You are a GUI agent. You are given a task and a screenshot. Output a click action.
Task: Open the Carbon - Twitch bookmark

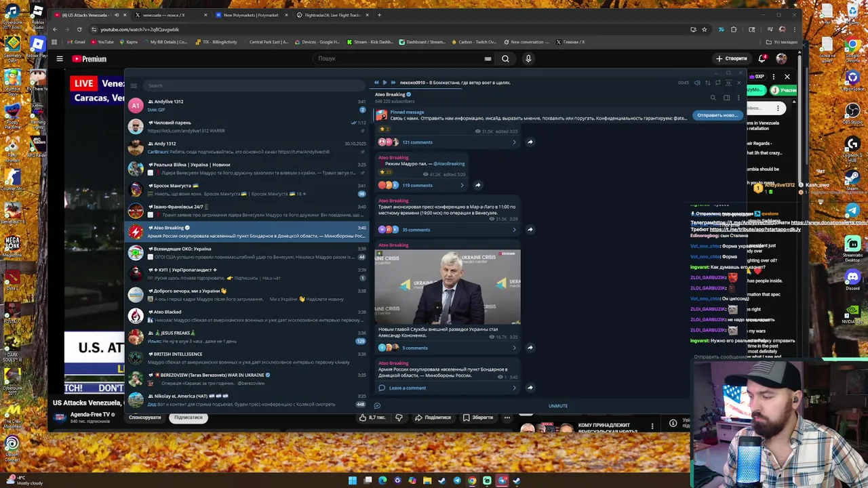473,42
